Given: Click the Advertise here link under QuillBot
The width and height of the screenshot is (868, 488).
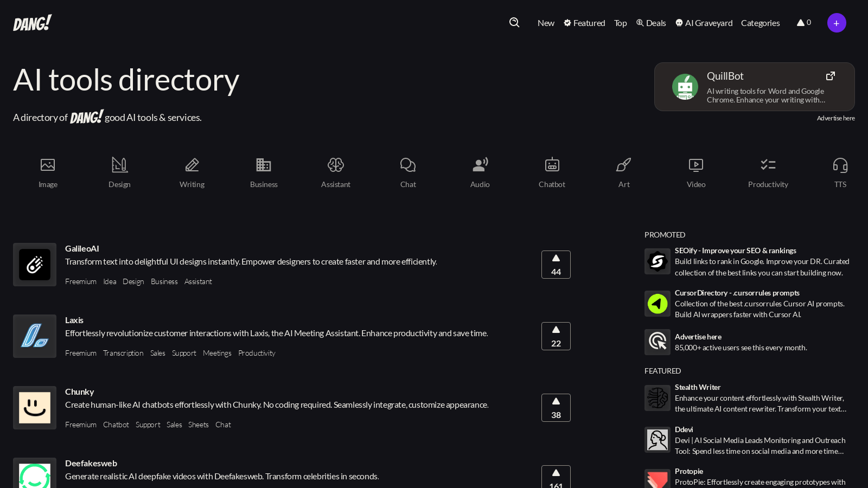Looking at the screenshot, I should 835,118.
